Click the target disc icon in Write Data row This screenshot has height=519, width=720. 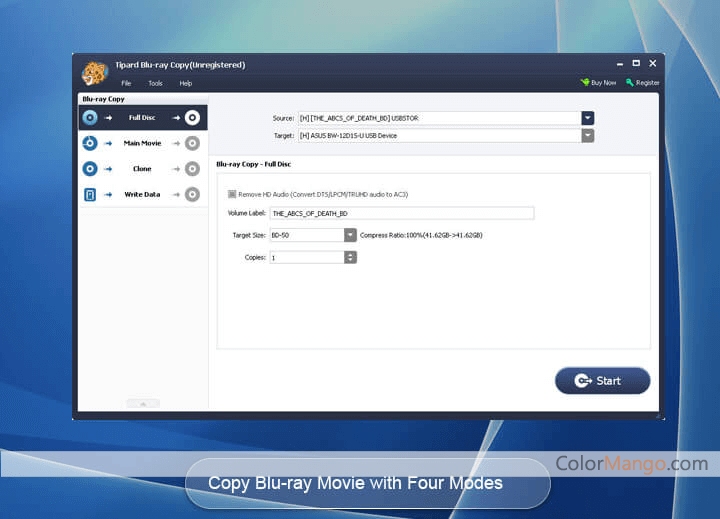[192, 195]
